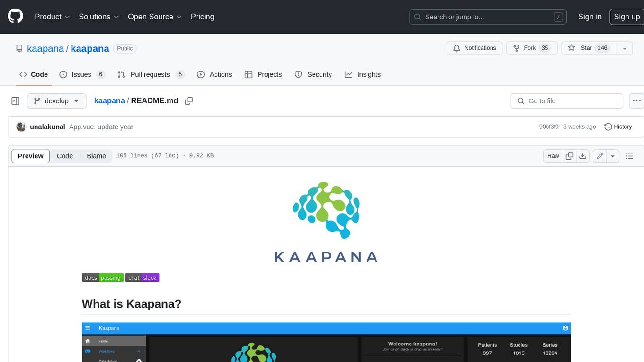Click the pencil edit file icon
This screenshot has width=644, height=362.
[600, 156]
